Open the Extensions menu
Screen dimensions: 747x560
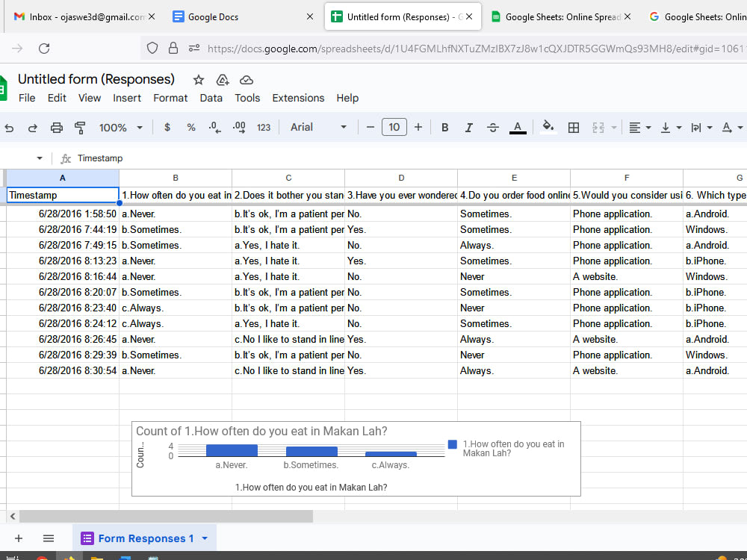click(298, 98)
